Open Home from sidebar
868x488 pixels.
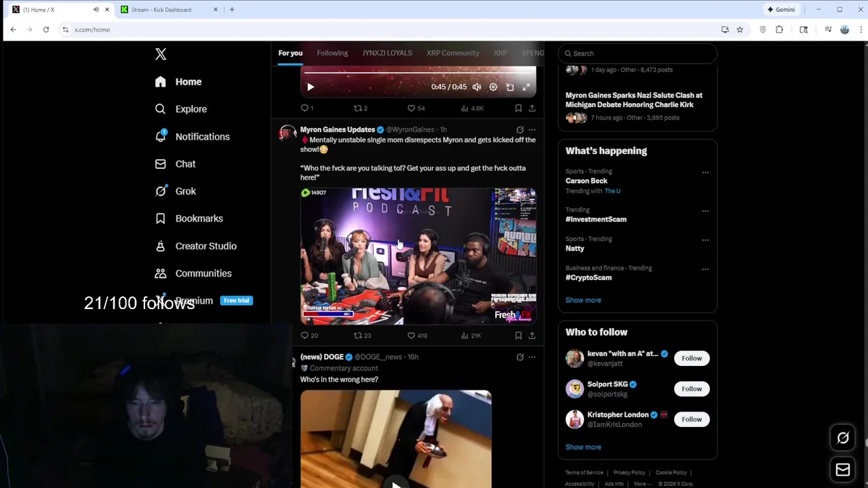pos(178,81)
